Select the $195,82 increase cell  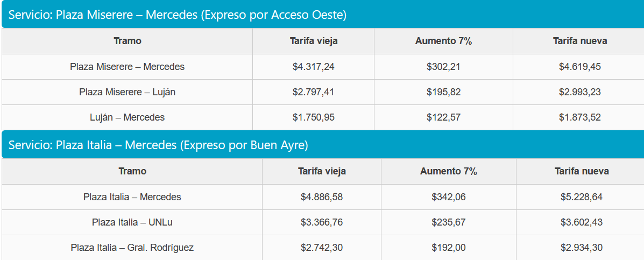point(443,92)
